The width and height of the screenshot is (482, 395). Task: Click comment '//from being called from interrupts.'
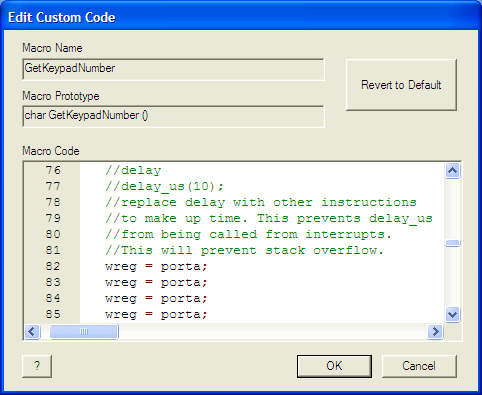point(248,234)
